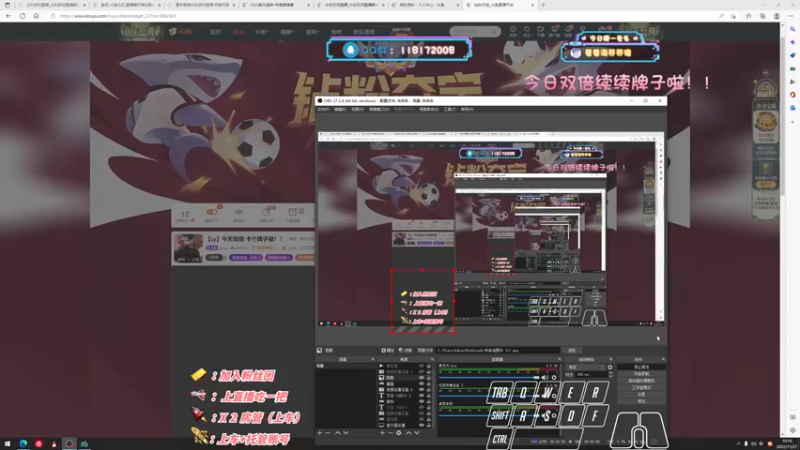Switch to OBS on the taskbar
The image size is (800, 450).
69,444
